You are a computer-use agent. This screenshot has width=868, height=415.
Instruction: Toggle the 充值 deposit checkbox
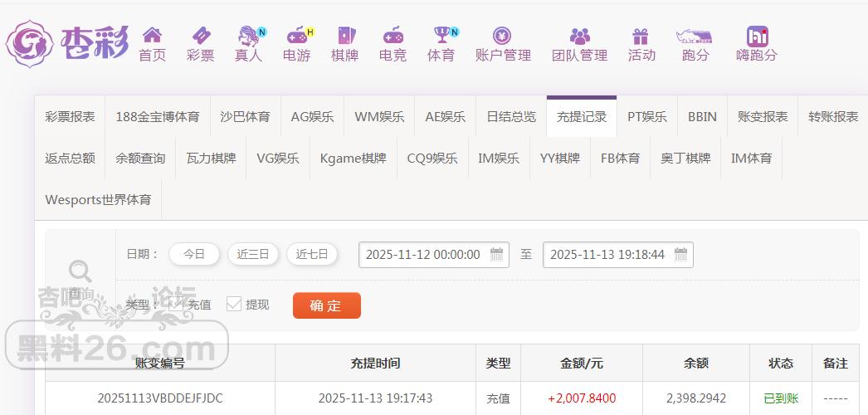pyautogui.click(x=176, y=305)
